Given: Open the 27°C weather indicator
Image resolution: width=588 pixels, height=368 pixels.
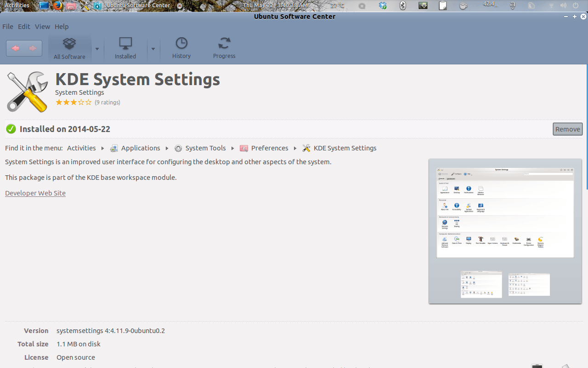Looking at the screenshot, I should click(x=338, y=6).
